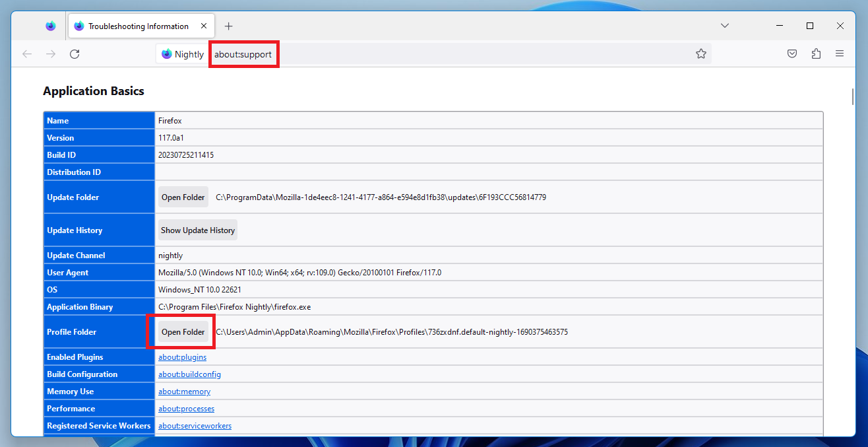Open the about:plugins link

182,357
